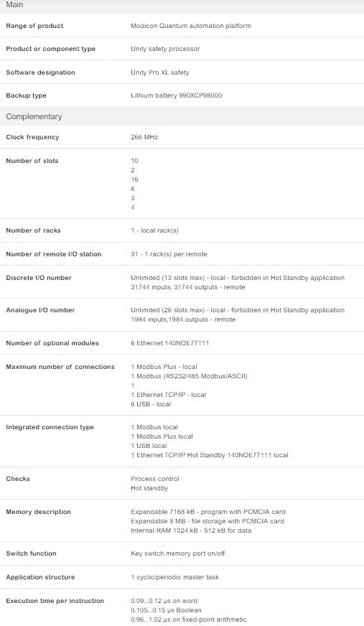The width and height of the screenshot is (364, 626).
Task: Click the Unity safety processor value
Action: click(165, 49)
